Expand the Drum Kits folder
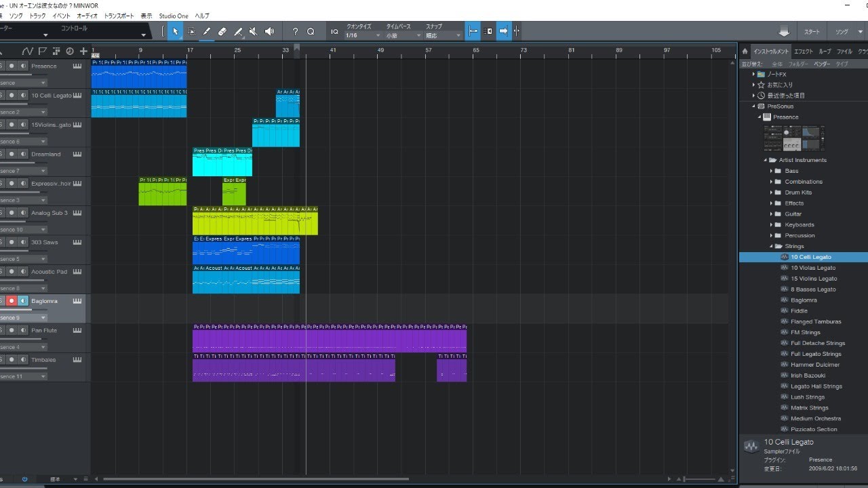868x488 pixels. pos(772,192)
